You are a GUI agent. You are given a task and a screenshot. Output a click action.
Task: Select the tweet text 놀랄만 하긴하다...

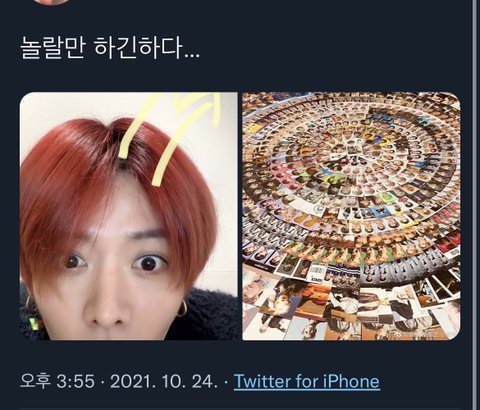(x=110, y=47)
